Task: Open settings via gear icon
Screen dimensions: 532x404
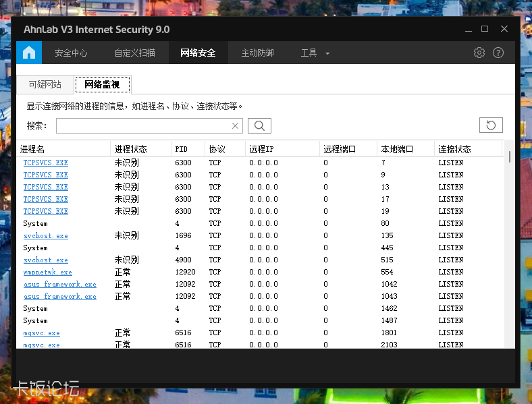Action: coord(479,53)
